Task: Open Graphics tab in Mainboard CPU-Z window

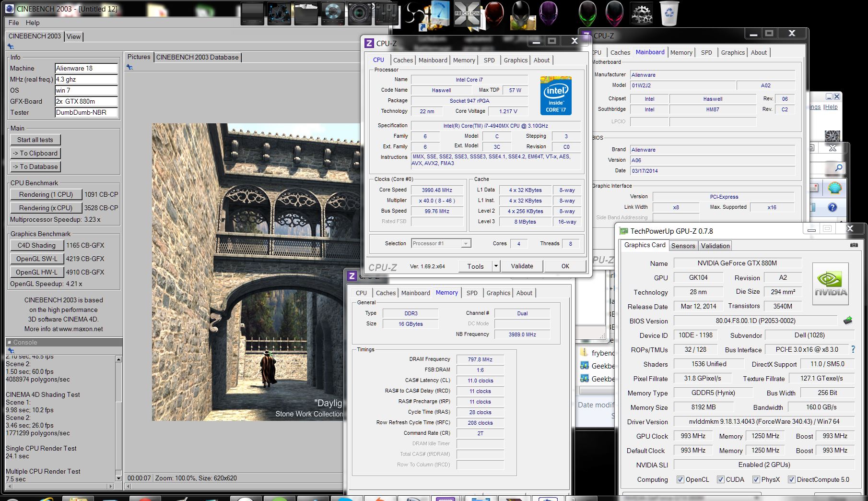Action: click(733, 52)
